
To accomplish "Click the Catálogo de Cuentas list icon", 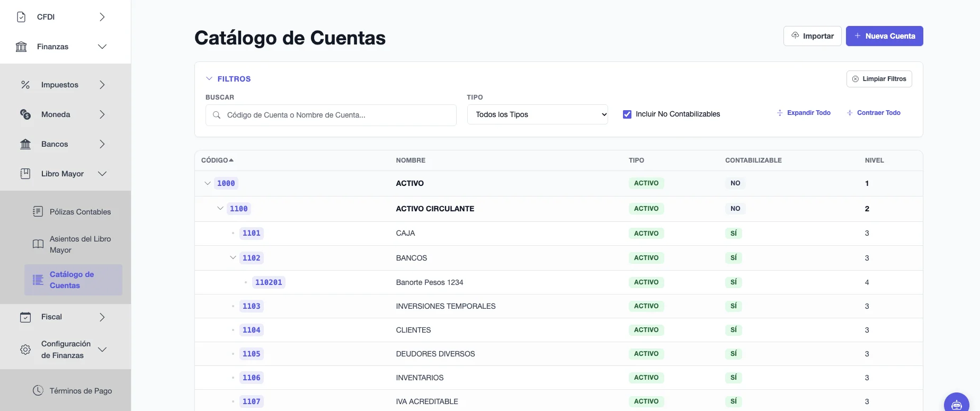I will click(38, 280).
